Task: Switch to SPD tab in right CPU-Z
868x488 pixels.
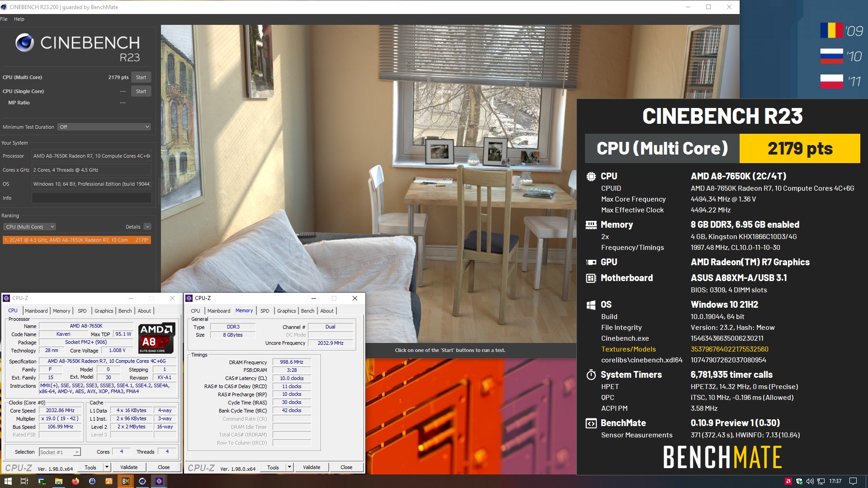Action: point(264,311)
